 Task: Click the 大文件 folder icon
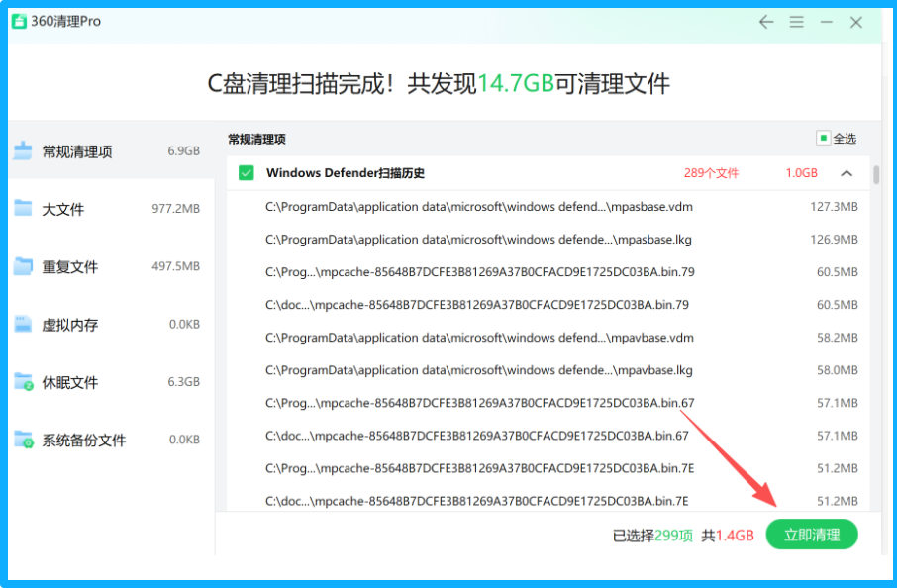[23, 208]
